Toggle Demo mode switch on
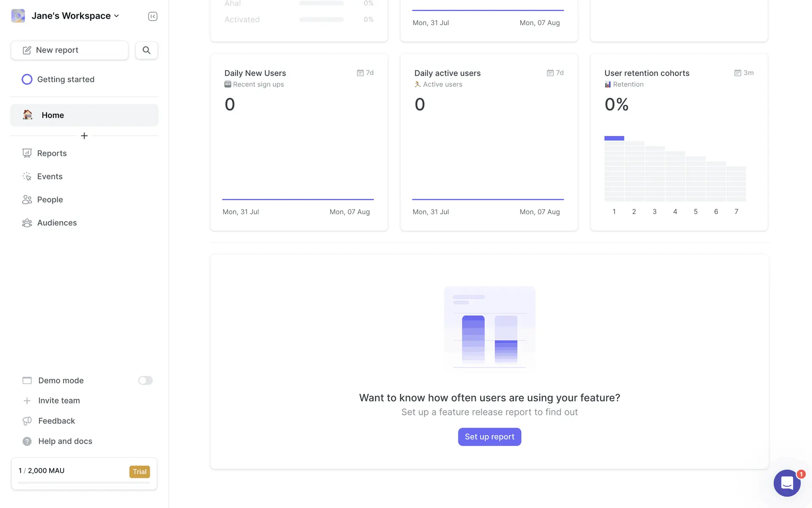This screenshot has width=812, height=508. coord(145,381)
